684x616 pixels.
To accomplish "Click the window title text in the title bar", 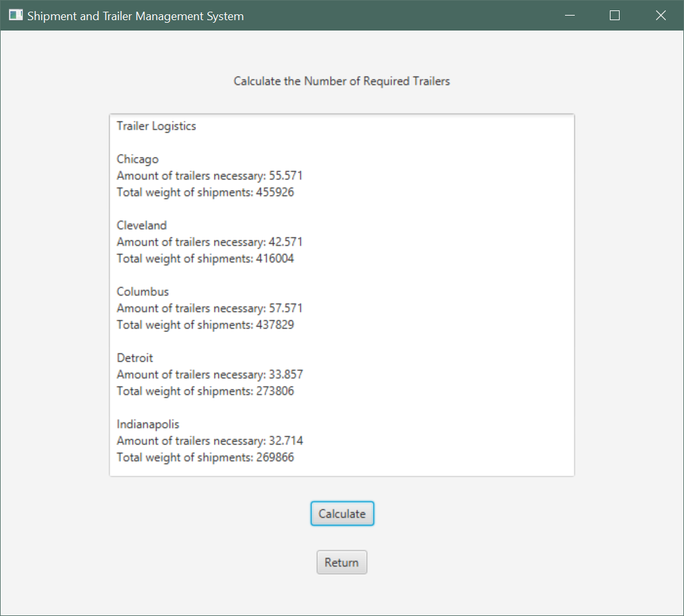I will 135,16.
